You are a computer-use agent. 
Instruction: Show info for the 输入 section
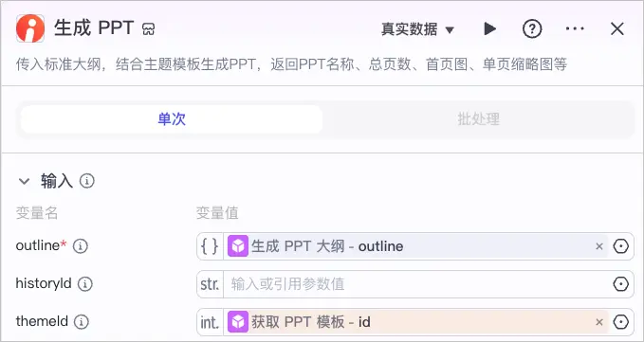tap(87, 181)
